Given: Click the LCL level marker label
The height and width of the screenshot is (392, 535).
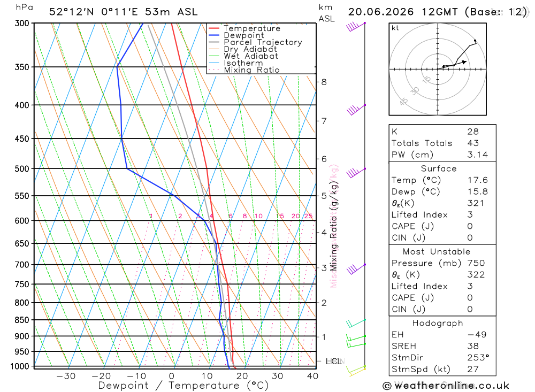Looking at the screenshot, I should pos(334,362).
